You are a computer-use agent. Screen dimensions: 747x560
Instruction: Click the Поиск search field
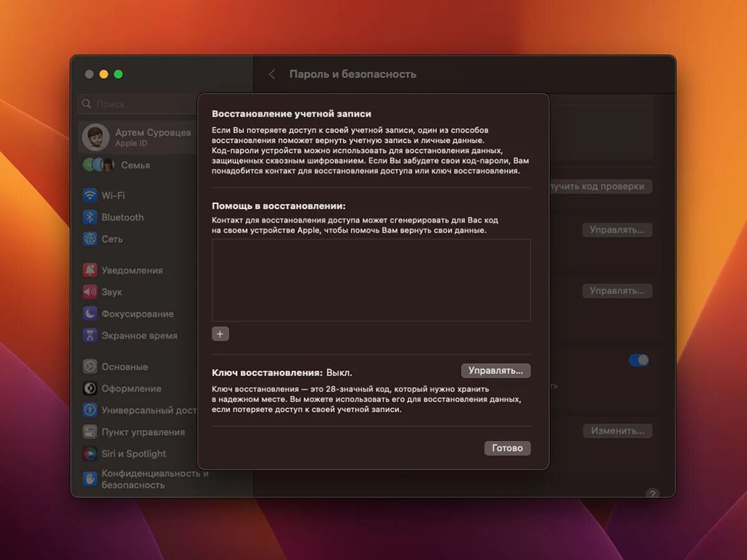[138, 104]
